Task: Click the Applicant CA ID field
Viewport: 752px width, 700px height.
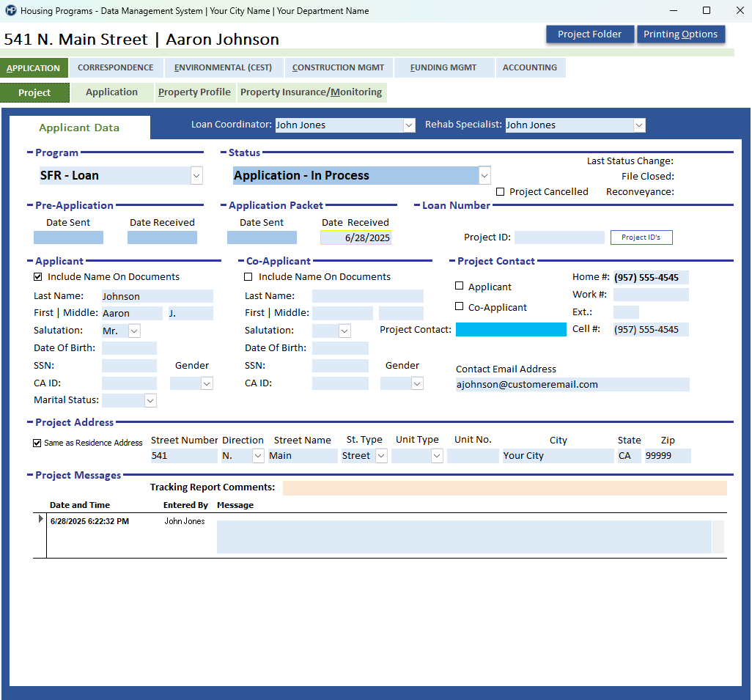Action: pyautogui.click(x=129, y=383)
